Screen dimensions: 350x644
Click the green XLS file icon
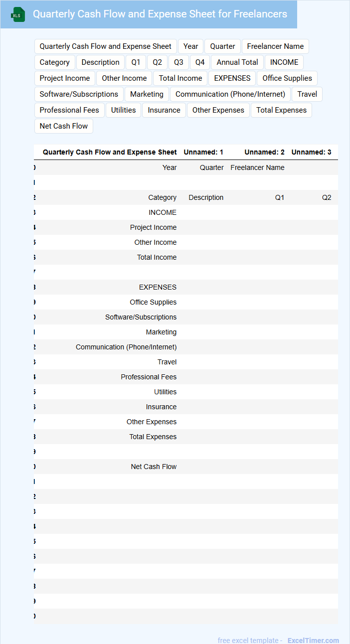pyautogui.click(x=18, y=14)
